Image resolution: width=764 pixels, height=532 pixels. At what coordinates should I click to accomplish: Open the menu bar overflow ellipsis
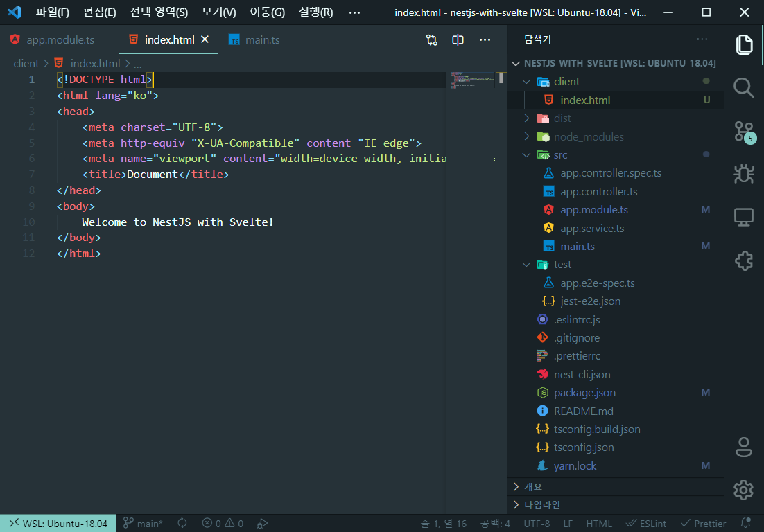click(x=355, y=12)
